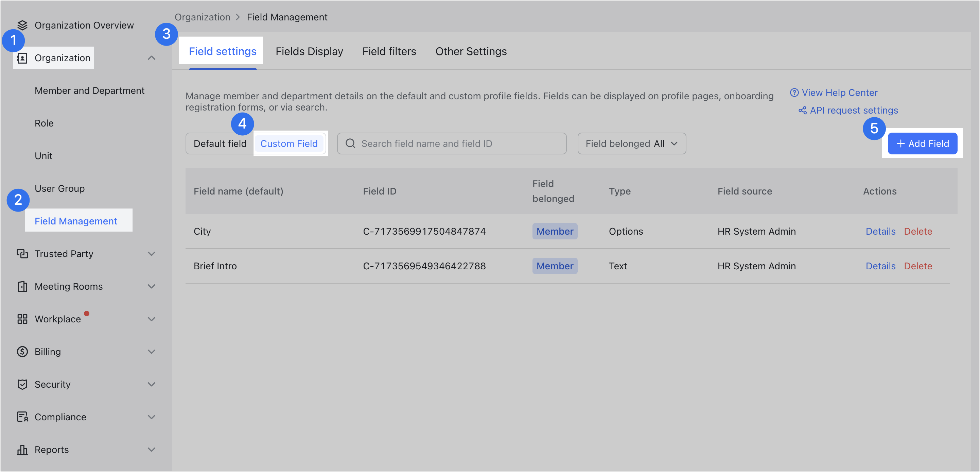This screenshot has width=980, height=472.
Task: Open the Organization Overview label
Action: [84, 25]
